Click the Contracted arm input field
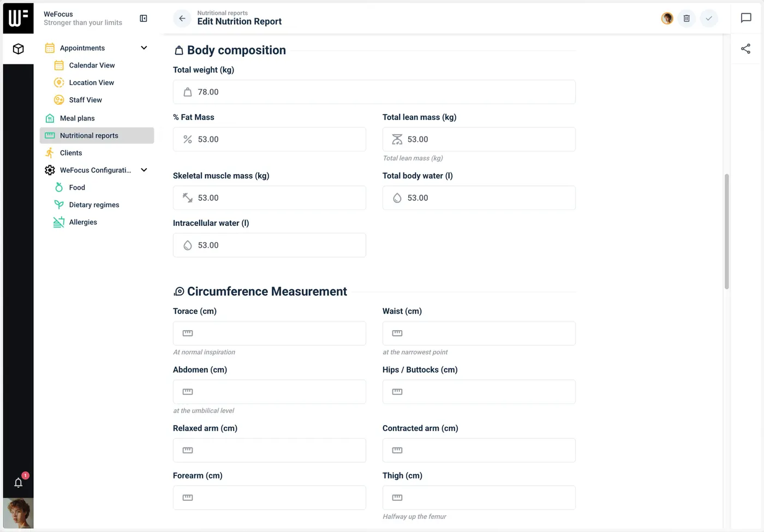Screen dimensions: 764x532 tap(479, 450)
